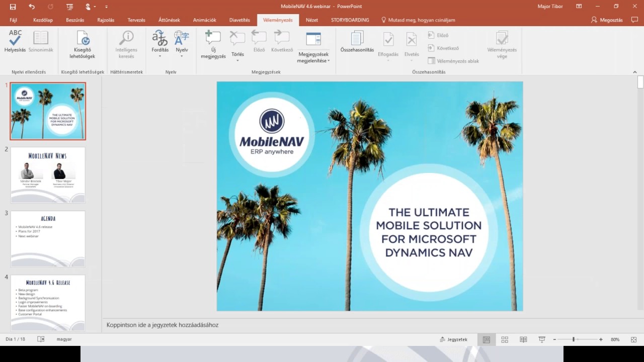Click the Törlés delete comment icon
The width and height of the screenshot is (644, 362).
pyautogui.click(x=237, y=38)
